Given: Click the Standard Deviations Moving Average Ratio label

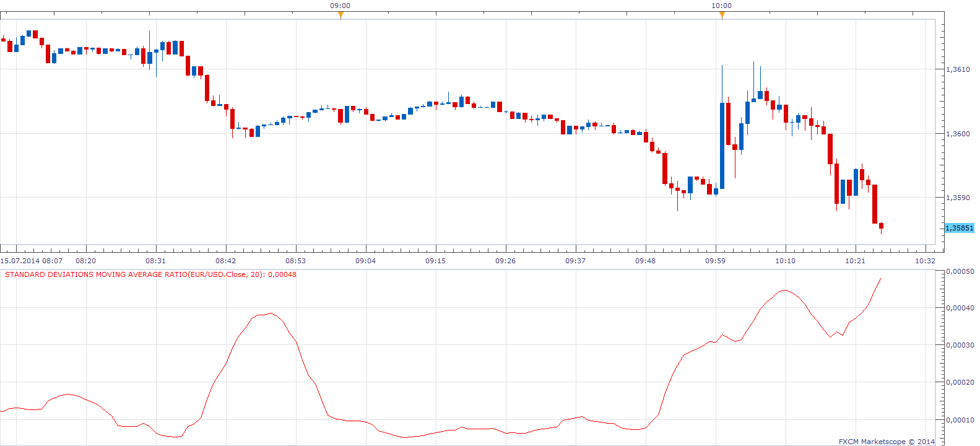Looking at the screenshot, I should tap(150, 274).
